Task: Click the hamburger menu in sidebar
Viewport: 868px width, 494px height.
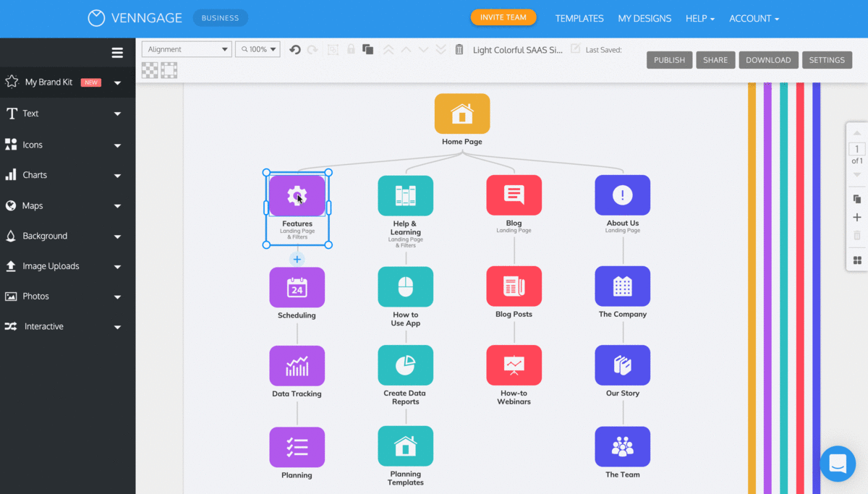Action: pos(117,52)
